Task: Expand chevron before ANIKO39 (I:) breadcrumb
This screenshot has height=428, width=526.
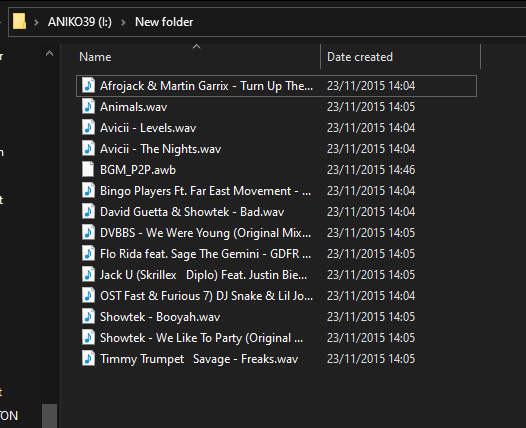Action: [36, 22]
